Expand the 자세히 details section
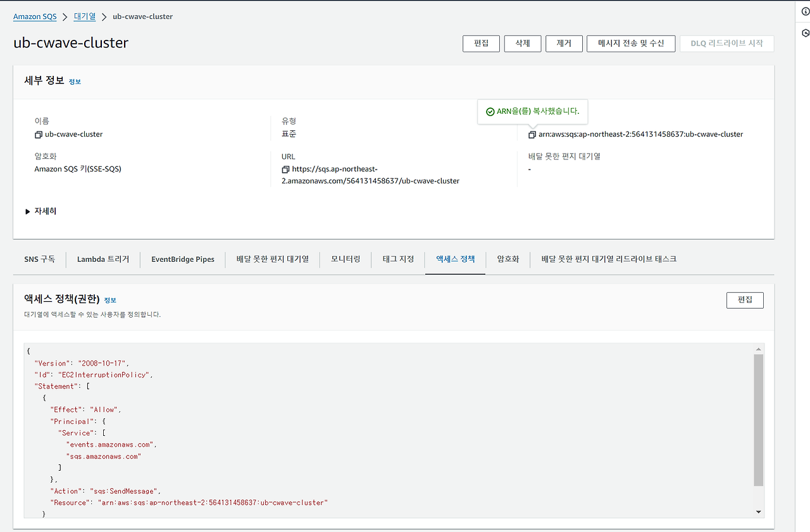 coord(41,211)
